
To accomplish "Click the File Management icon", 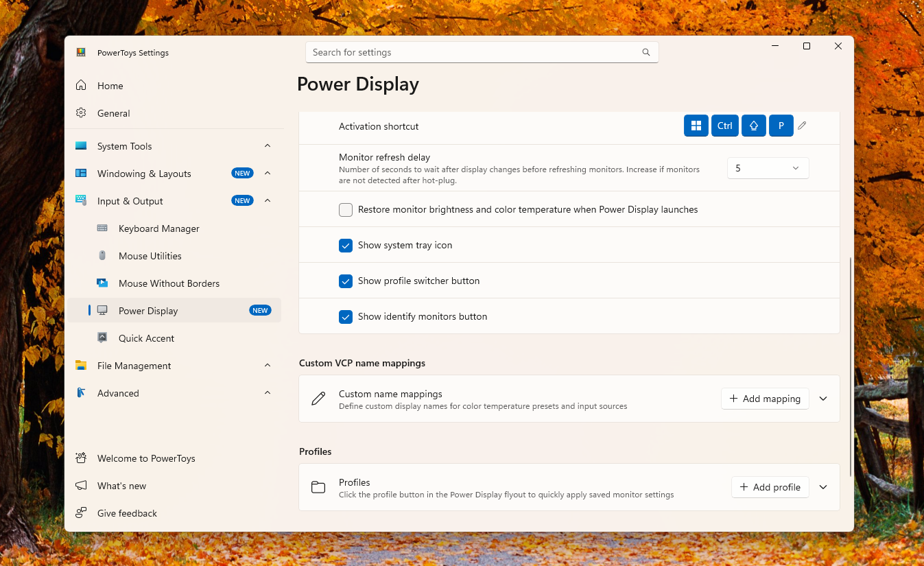I will tap(81, 366).
